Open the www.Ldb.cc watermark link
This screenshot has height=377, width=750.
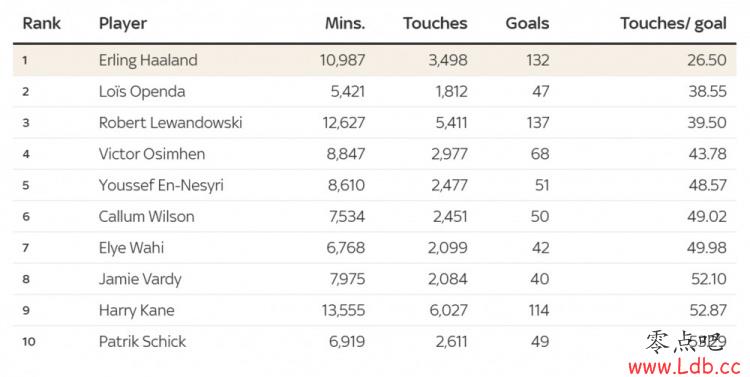pyautogui.click(x=684, y=367)
